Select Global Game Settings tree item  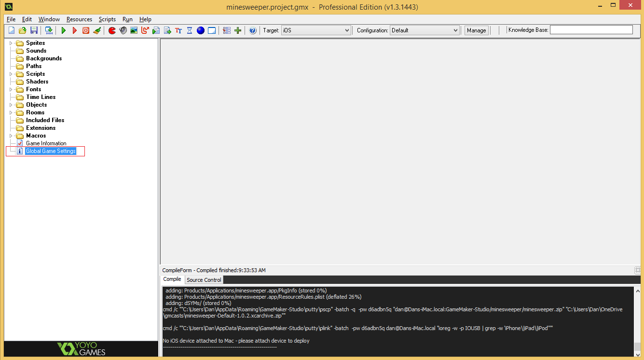(51, 151)
